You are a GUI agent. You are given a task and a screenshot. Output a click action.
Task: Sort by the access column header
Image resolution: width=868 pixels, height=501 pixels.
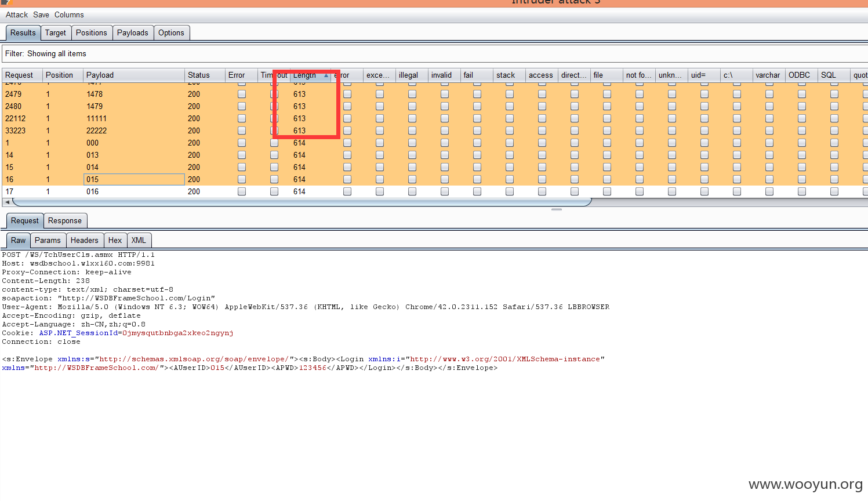click(x=542, y=75)
